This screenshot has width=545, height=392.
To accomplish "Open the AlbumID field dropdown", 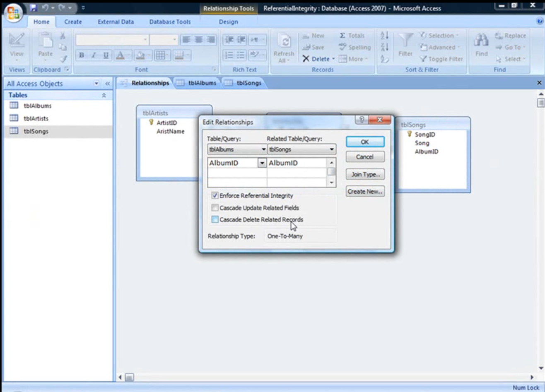I will click(x=263, y=163).
